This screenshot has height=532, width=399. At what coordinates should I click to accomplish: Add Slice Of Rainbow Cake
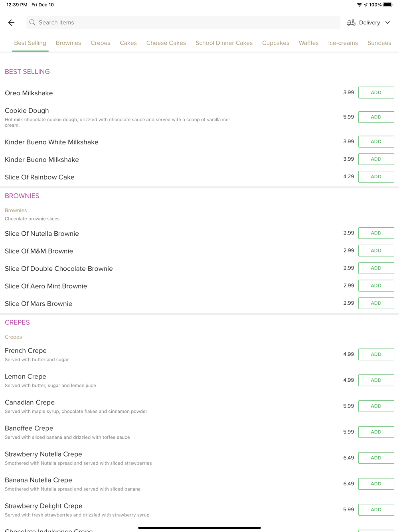(x=376, y=177)
